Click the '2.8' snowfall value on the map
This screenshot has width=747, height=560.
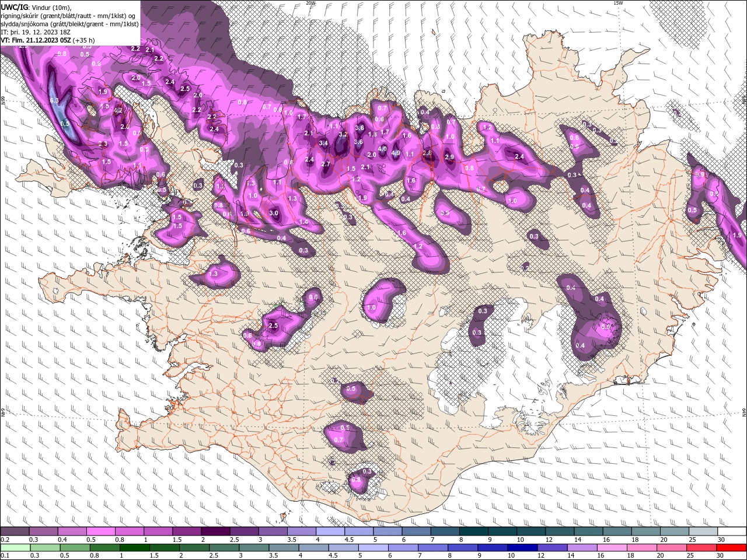point(427,153)
